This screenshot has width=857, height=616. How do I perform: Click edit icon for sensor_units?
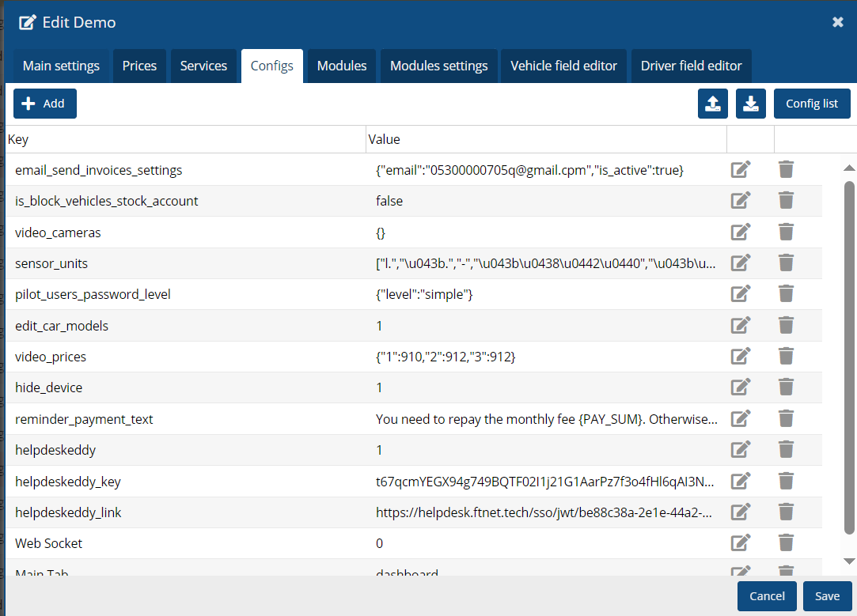[740, 263]
